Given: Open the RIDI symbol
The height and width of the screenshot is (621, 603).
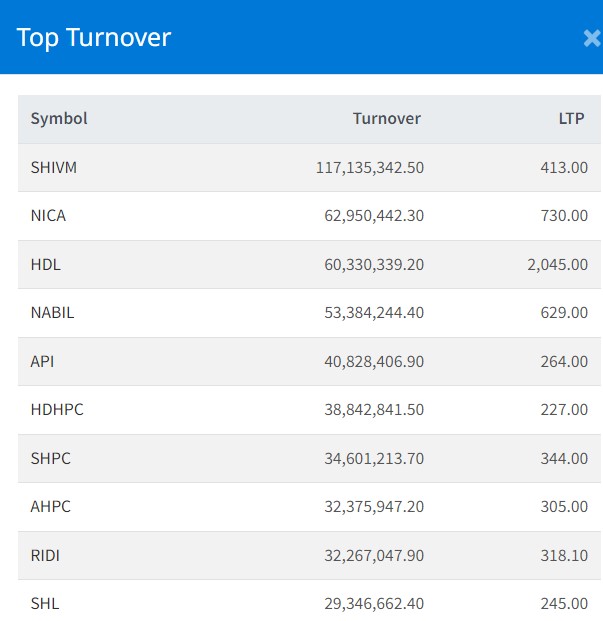Looking at the screenshot, I should point(47,555).
